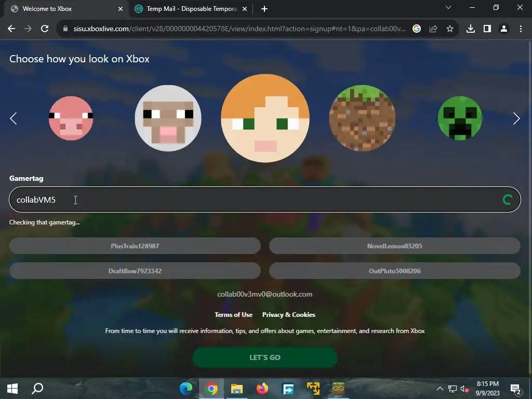Open the yellow arrows app on taskbar
Image resolution: width=532 pixels, height=399 pixels.
(x=313, y=389)
